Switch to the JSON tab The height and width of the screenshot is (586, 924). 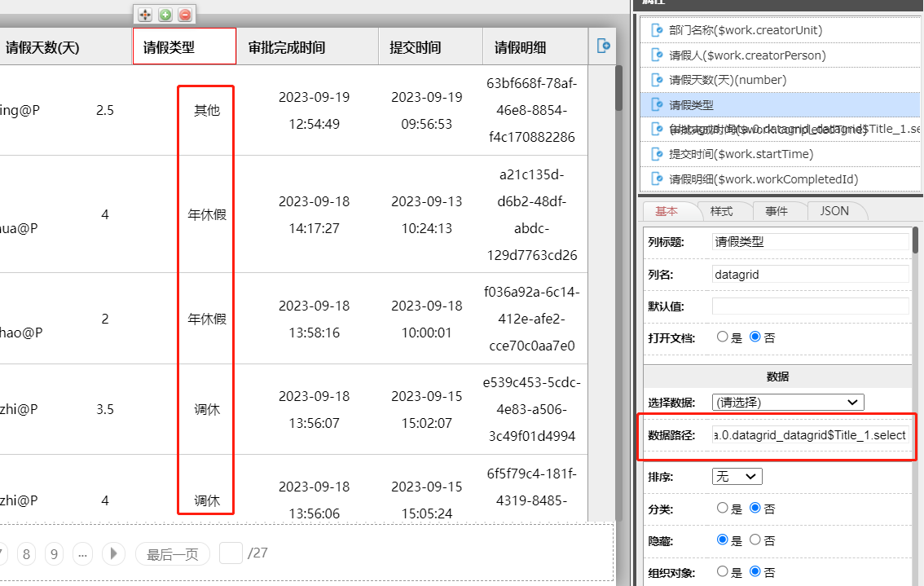coord(834,211)
